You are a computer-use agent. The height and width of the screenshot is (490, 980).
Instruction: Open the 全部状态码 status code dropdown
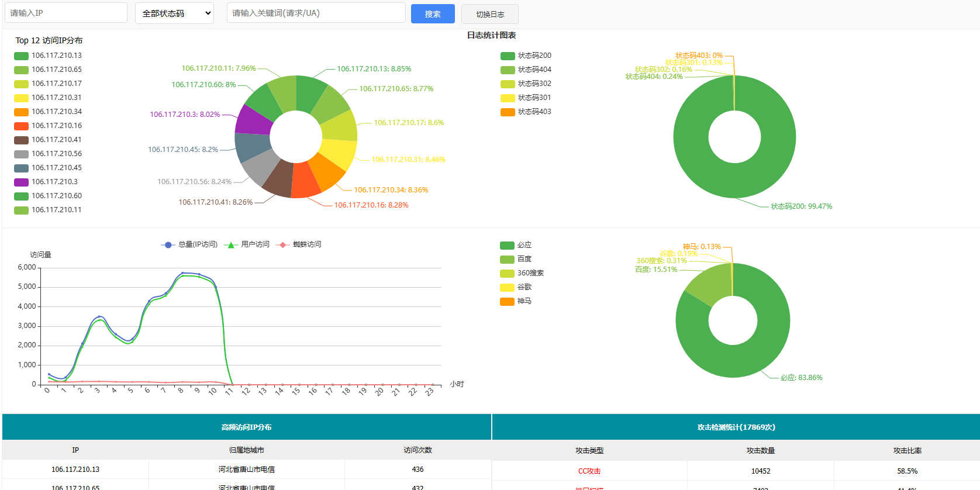pos(174,13)
